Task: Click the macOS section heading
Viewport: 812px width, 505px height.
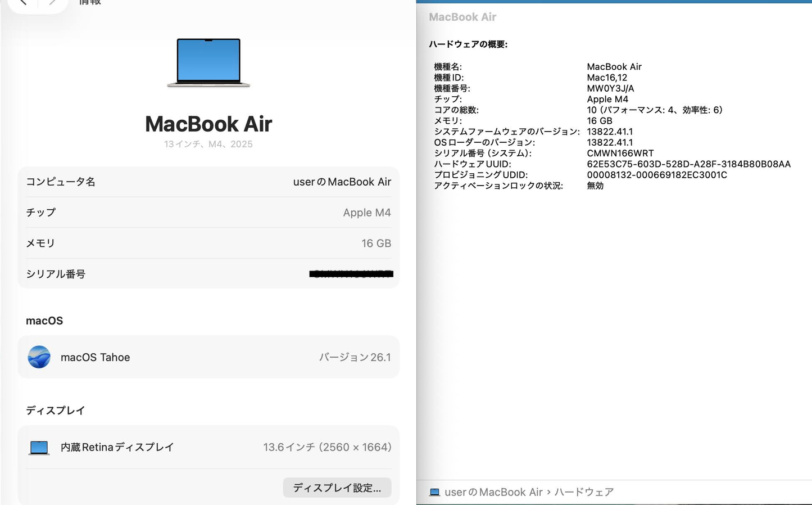Action: [x=44, y=321]
